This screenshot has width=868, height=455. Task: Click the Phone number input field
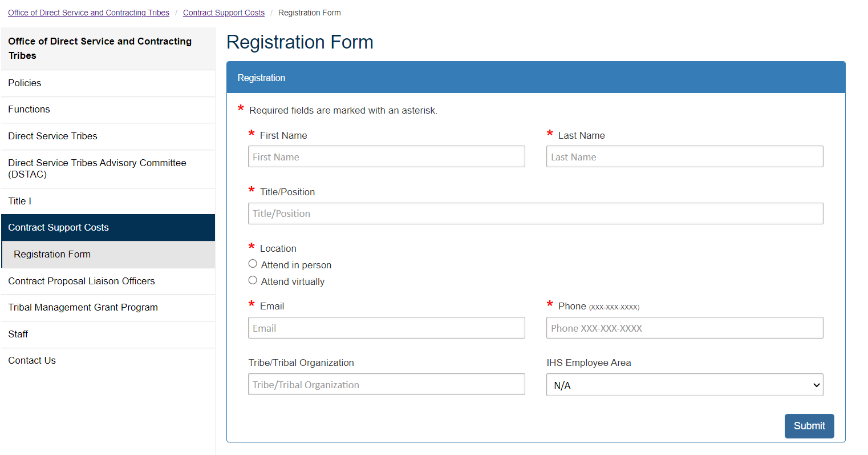pyautogui.click(x=684, y=328)
